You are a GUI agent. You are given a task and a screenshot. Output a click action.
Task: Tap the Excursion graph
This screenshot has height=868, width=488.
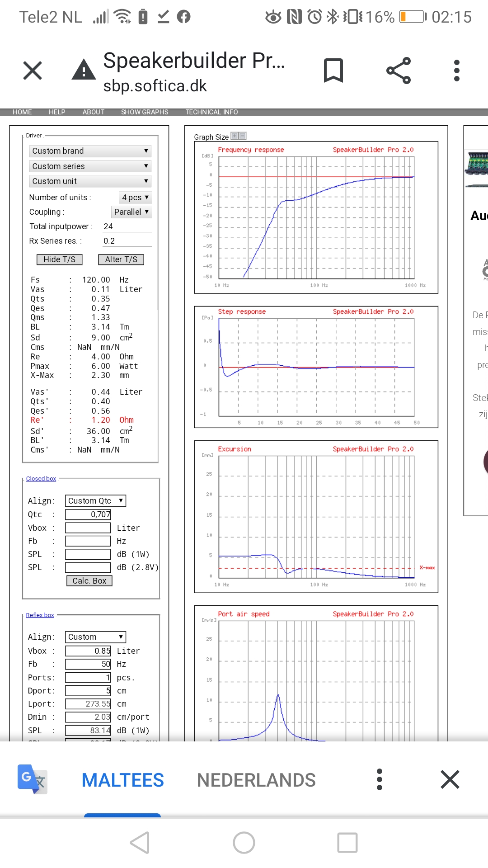click(316, 517)
